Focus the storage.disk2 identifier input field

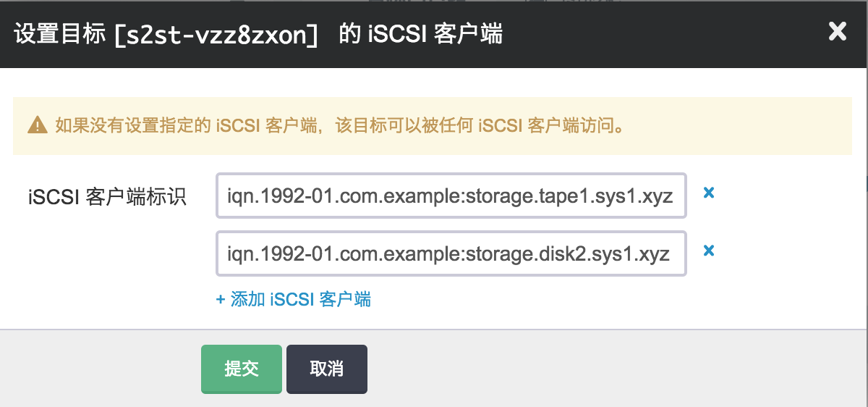pyautogui.click(x=451, y=253)
